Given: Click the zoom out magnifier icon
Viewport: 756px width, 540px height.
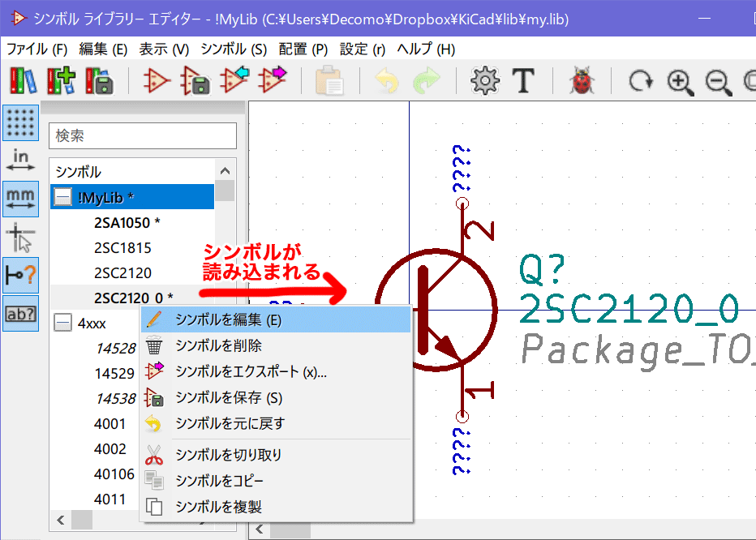Looking at the screenshot, I should 716,80.
